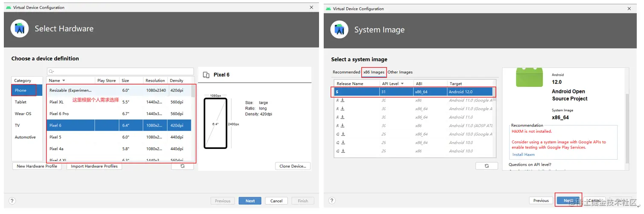Screen dimensions: 644x214
Task: Select the Tablet category
Action: click(27, 102)
